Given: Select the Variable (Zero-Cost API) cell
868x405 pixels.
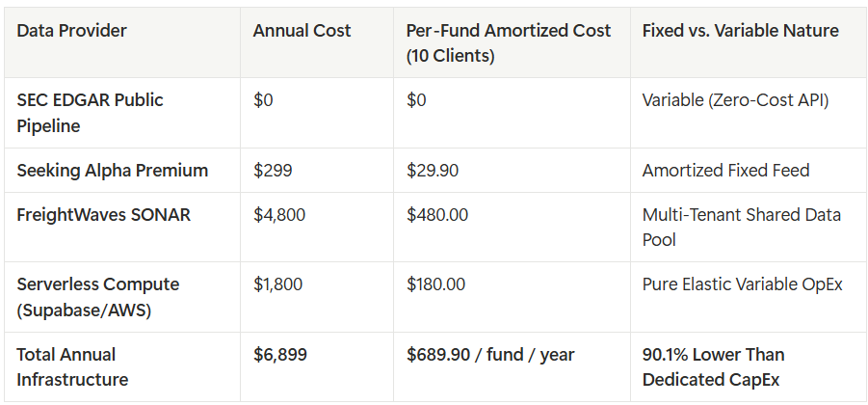Looking at the screenshot, I should pyautogui.click(x=736, y=100).
